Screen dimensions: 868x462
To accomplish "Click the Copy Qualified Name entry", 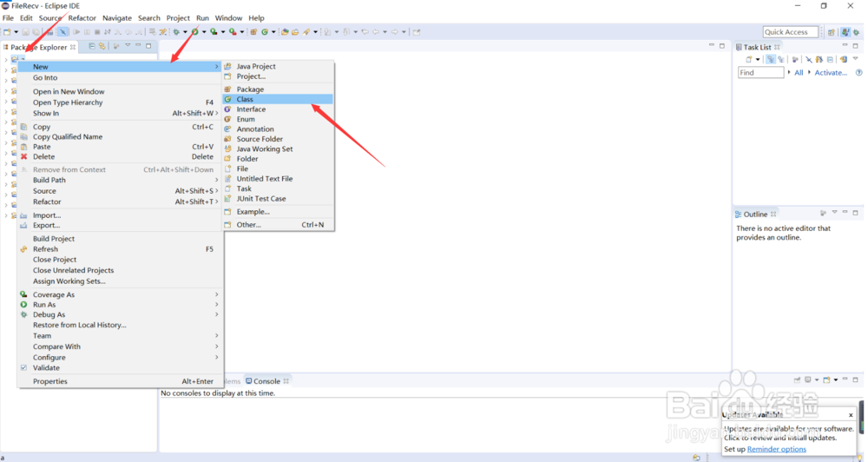I will pos(120,137).
